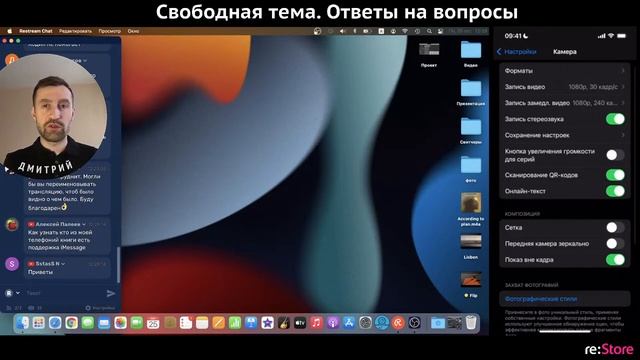640x360 pixels.
Task: Expand dropdown next to Алексей Палеев name
Action: (x=84, y=224)
